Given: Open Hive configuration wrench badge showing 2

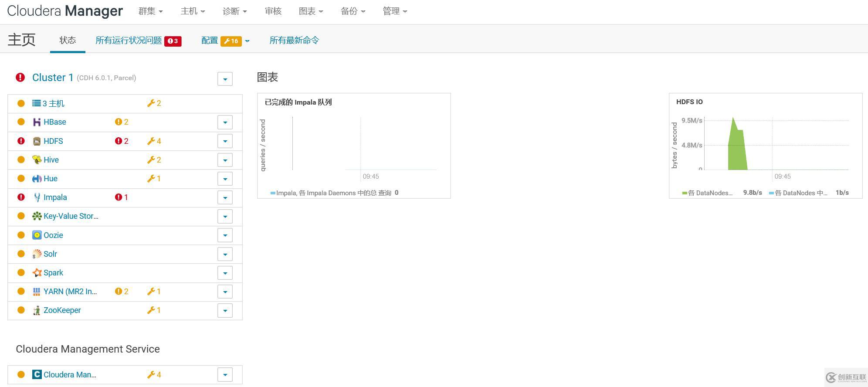Looking at the screenshot, I should tap(154, 160).
